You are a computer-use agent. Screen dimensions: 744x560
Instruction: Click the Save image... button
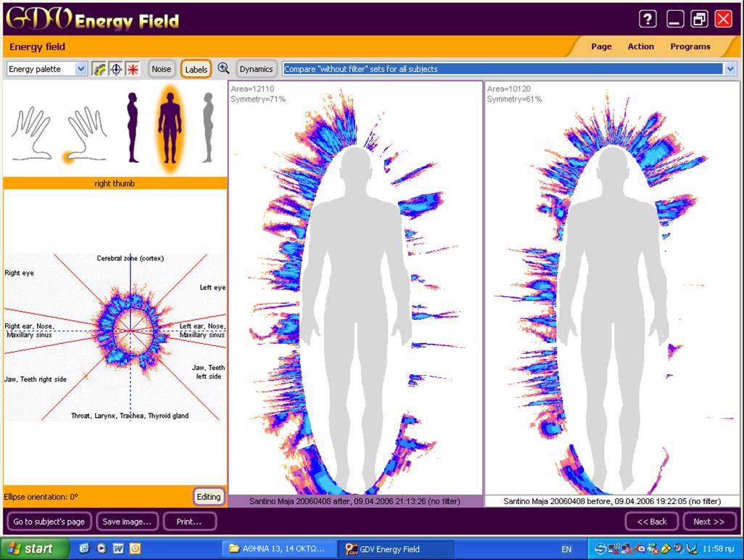tap(127, 521)
